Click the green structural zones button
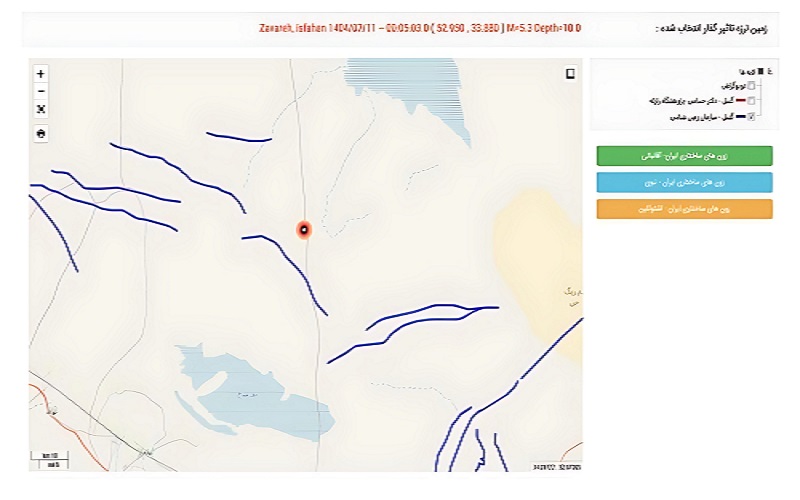This screenshot has height=500, width=800. point(684,157)
